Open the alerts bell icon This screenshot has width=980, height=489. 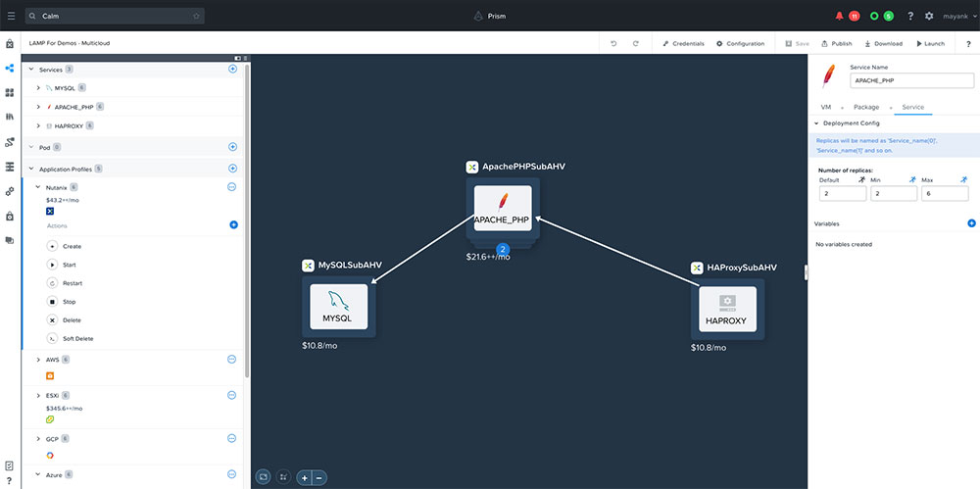tap(839, 16)
